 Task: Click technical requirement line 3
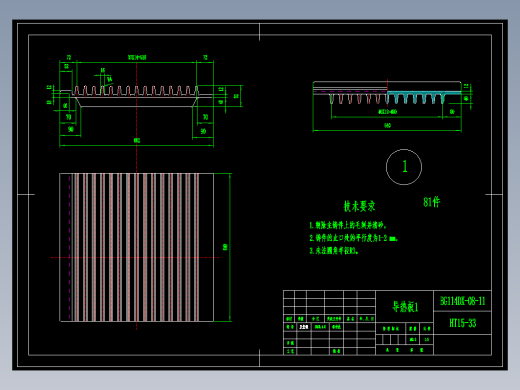[334, 251]
